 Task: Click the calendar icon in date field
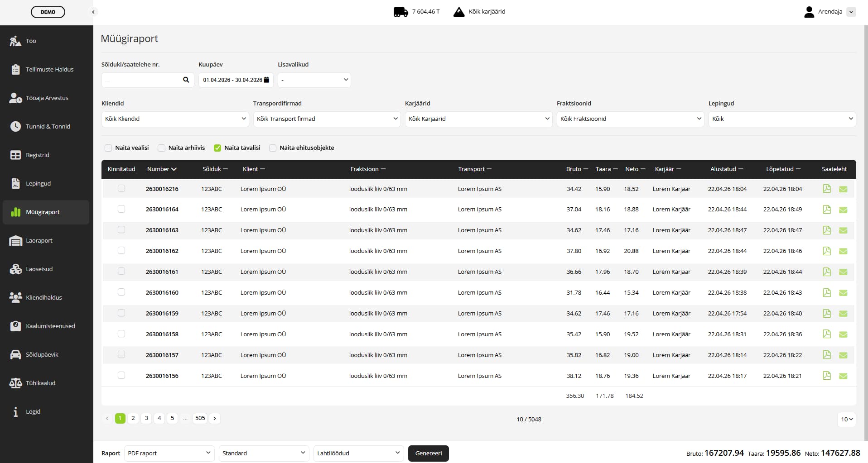266,80
